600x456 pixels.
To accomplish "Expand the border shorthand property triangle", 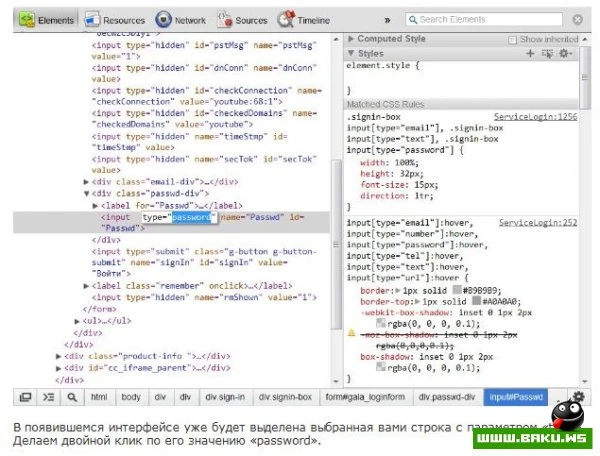I will point(398,290).
